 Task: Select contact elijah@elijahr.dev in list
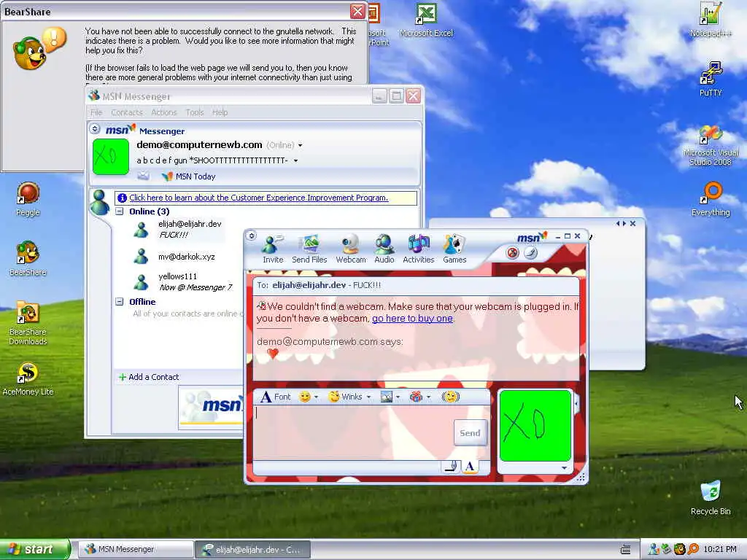coord(177,229)
